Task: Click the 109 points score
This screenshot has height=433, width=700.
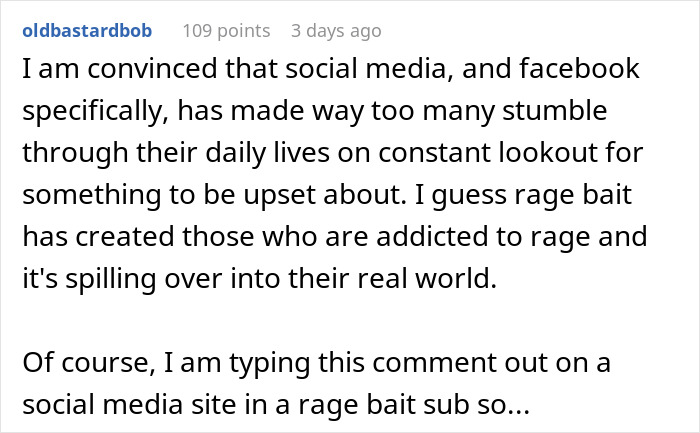Action: [x=226, y=31]
